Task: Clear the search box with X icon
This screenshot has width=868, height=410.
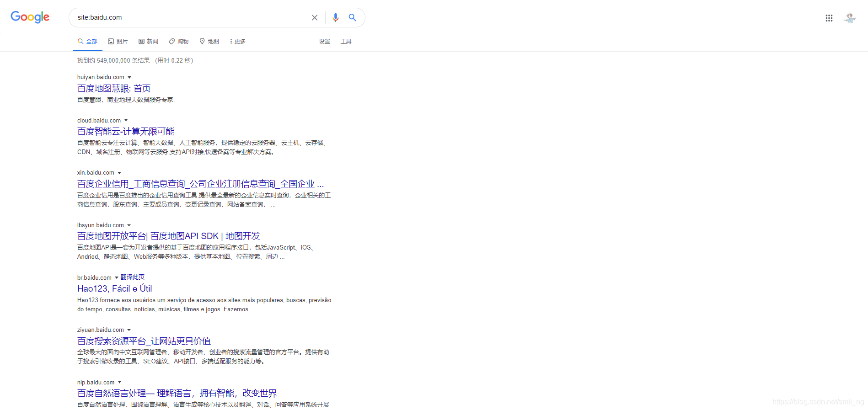Action: (315, 18)
